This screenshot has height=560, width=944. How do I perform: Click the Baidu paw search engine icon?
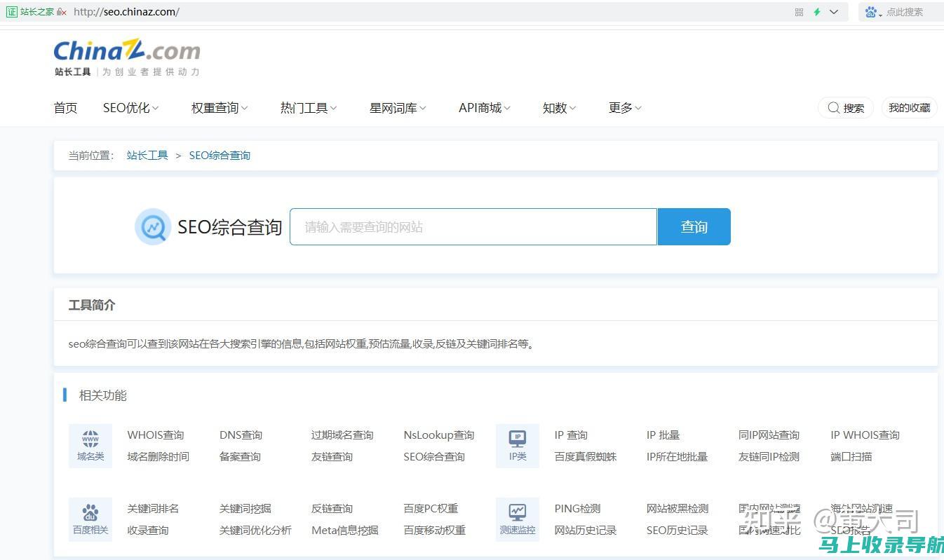coord(871,12)
